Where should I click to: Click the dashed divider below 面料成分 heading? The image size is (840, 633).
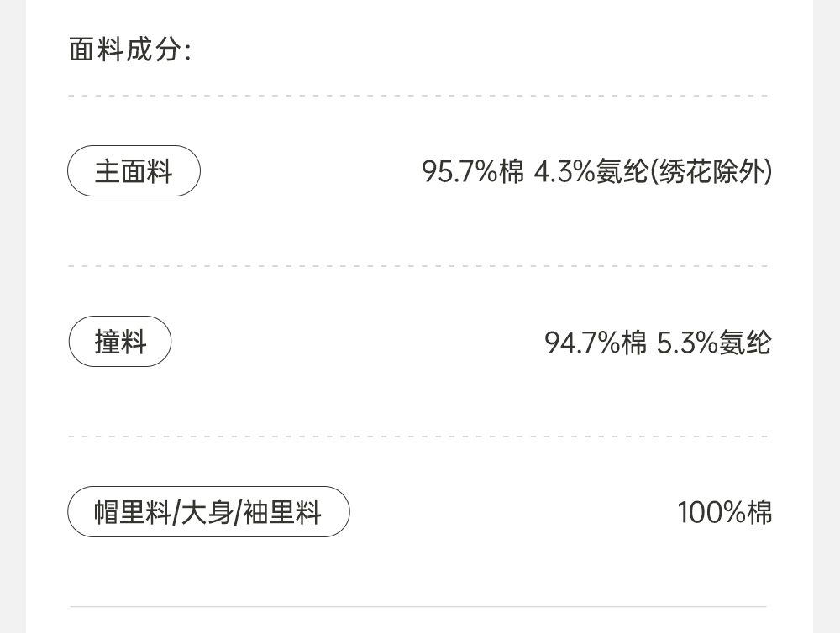(x=418, y=96)
